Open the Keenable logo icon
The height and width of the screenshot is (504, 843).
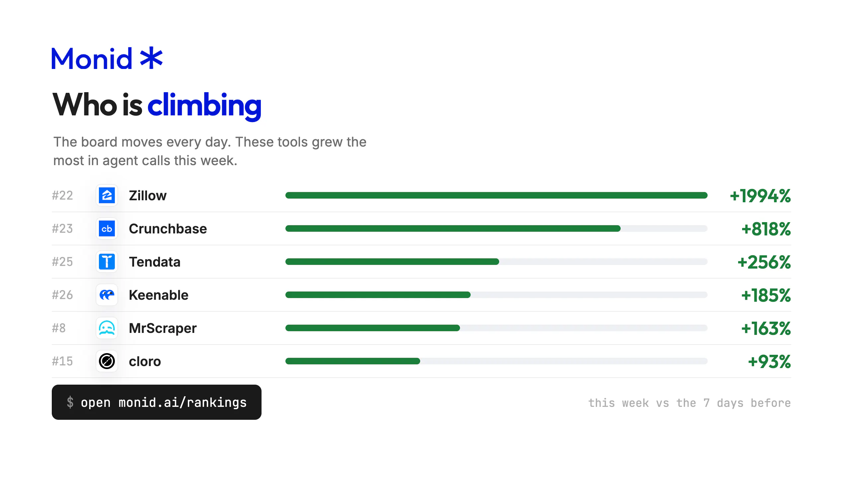tap(107, 295)
